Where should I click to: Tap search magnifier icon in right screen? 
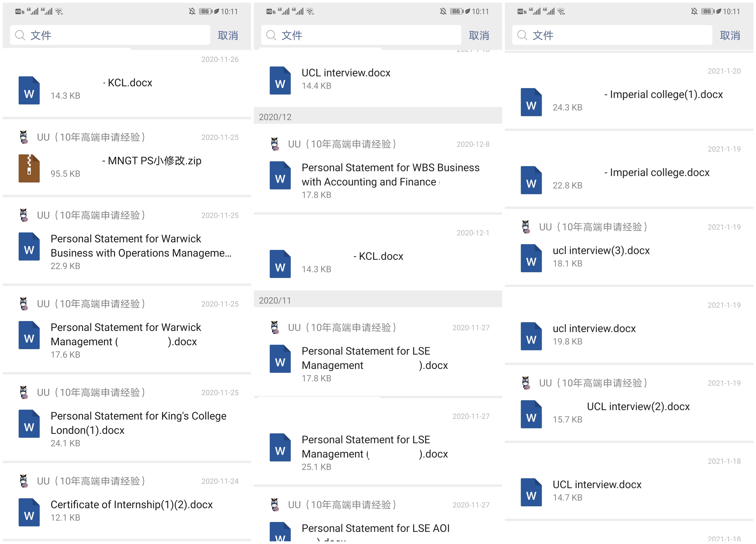pos(522,35)
